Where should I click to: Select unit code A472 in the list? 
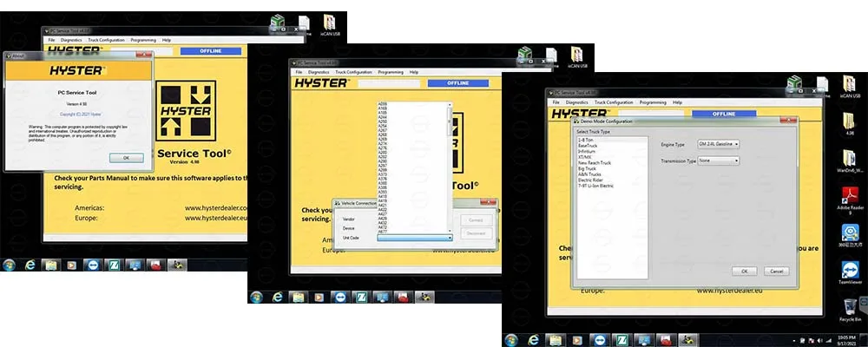tap(383, 227)
